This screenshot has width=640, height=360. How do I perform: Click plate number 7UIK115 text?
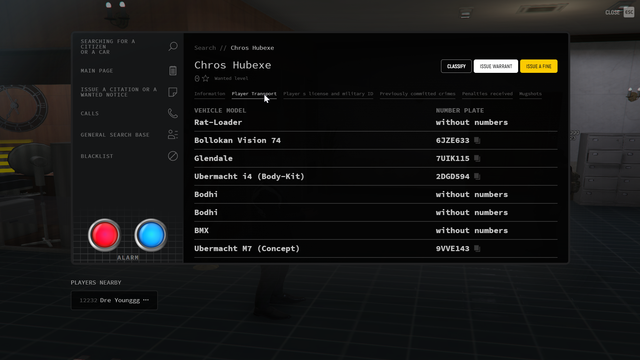click(453, 158)
